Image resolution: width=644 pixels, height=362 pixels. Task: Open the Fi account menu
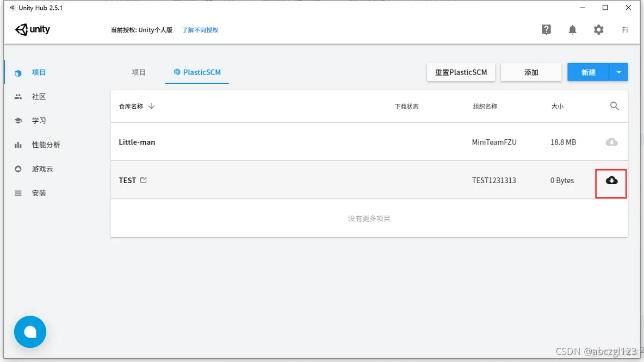pos(625,30)
